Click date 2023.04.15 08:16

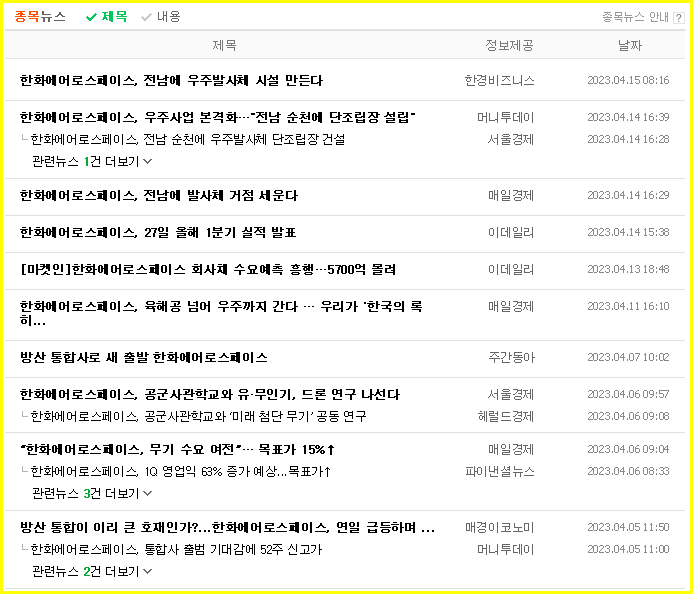tap(628, 80)
